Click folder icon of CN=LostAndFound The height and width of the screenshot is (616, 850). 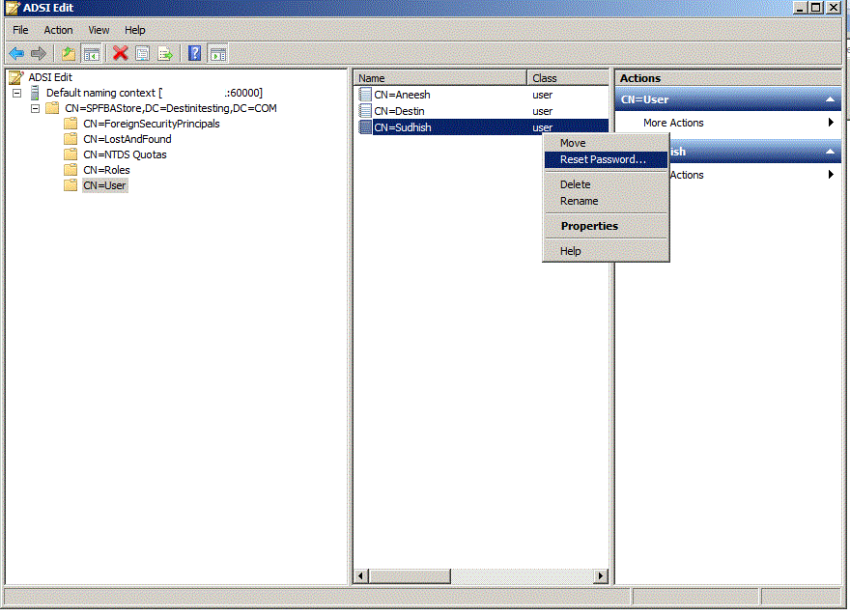[x=71, y=139]
